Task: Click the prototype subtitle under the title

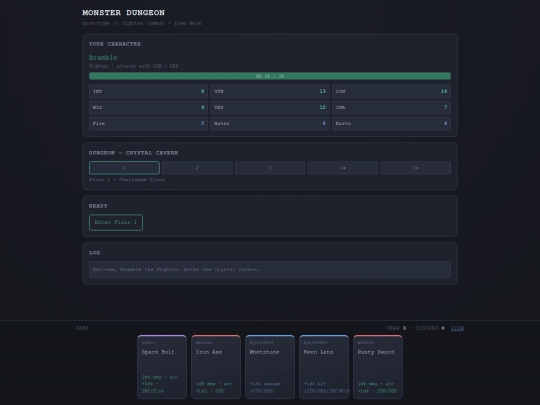Action: 142,23
